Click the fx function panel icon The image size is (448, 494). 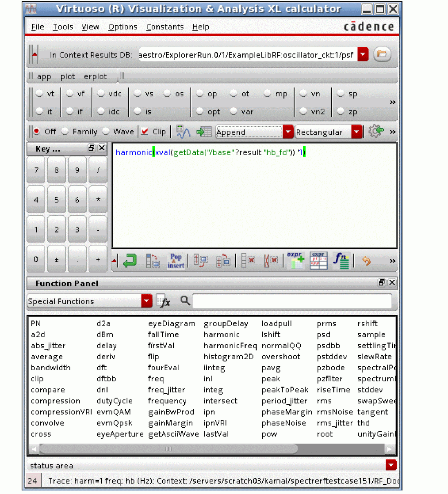pyautogui.click(x=163, y=301)
